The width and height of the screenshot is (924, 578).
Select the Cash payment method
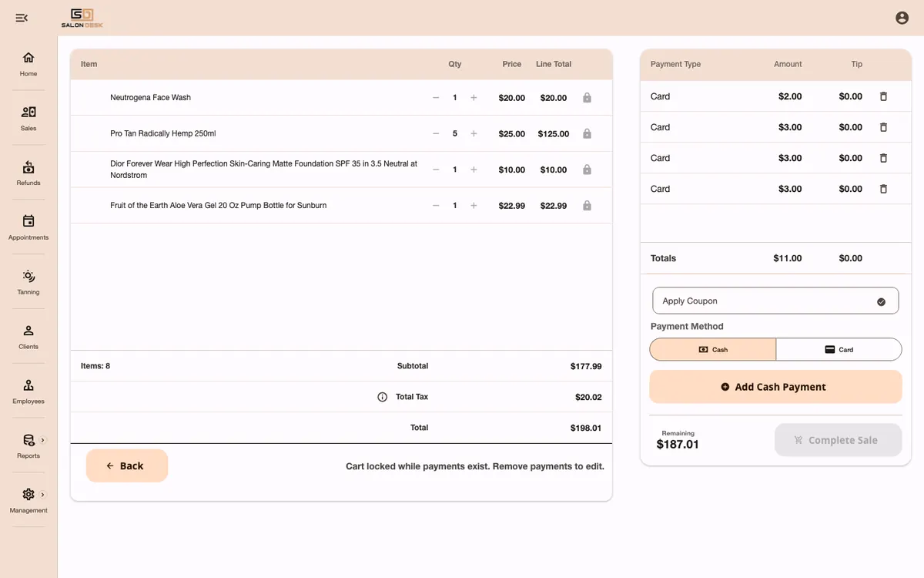pyautogui.click(x=713, y=349)
